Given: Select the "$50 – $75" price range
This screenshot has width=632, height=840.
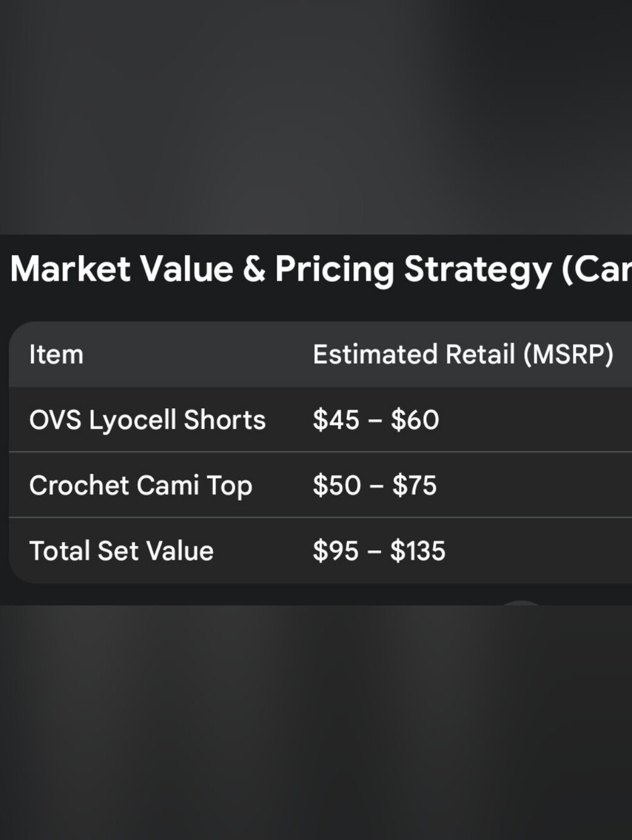Looking at the screenshot, I should click(375, 486).
